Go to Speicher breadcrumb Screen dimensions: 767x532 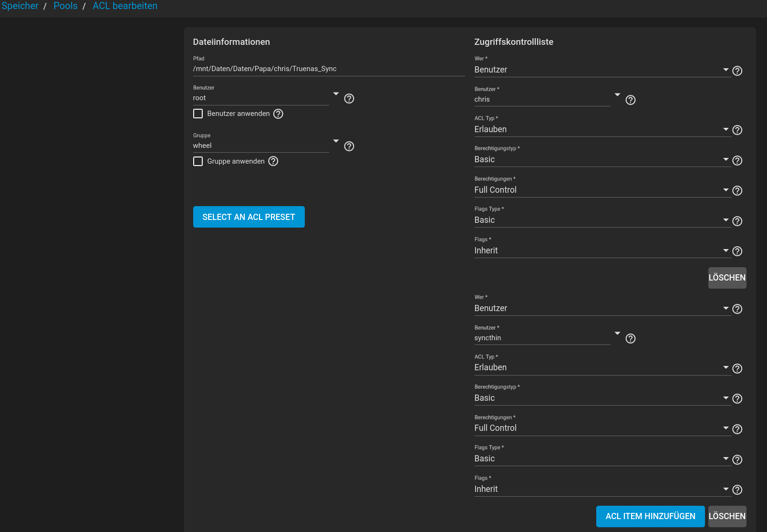coord(20,6)
